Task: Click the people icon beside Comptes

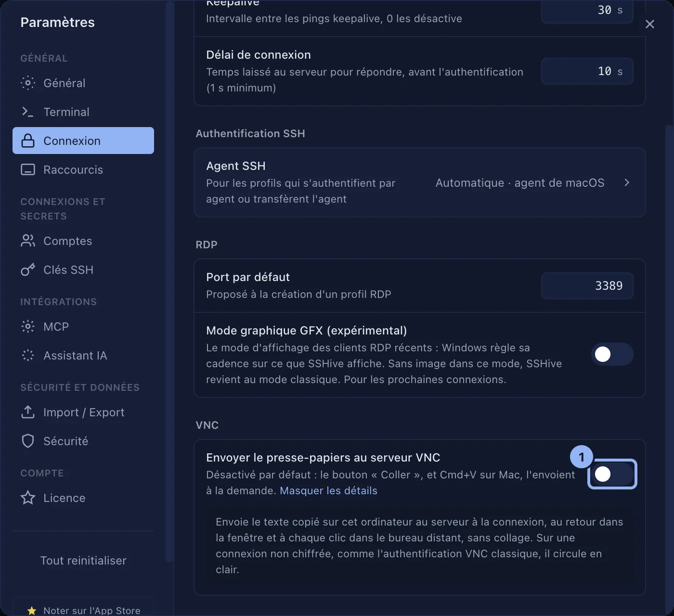Action: click(x=28, y=241)
